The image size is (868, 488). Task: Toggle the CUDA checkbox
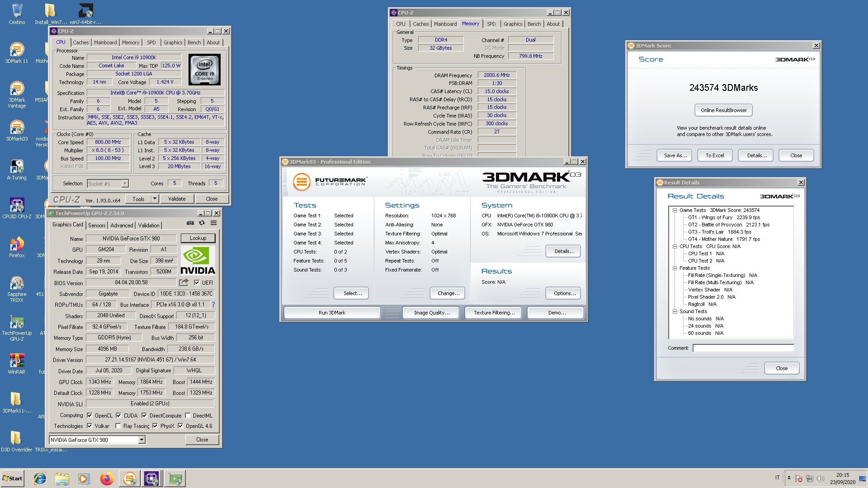pyautogui.click(x=118, y=415)
